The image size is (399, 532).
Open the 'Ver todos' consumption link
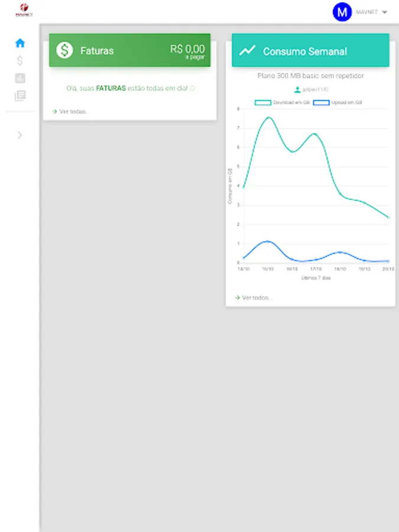point(257,298)
